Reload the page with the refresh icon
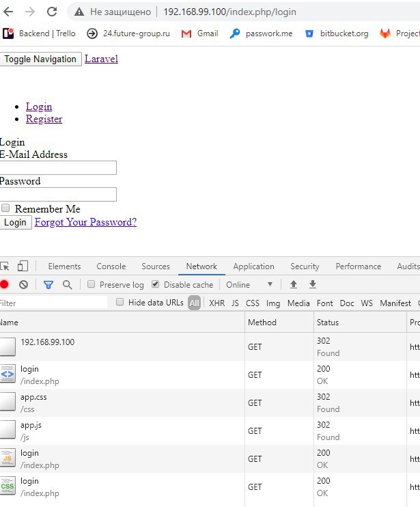This screenshot has height=507, width=420. 52,12
